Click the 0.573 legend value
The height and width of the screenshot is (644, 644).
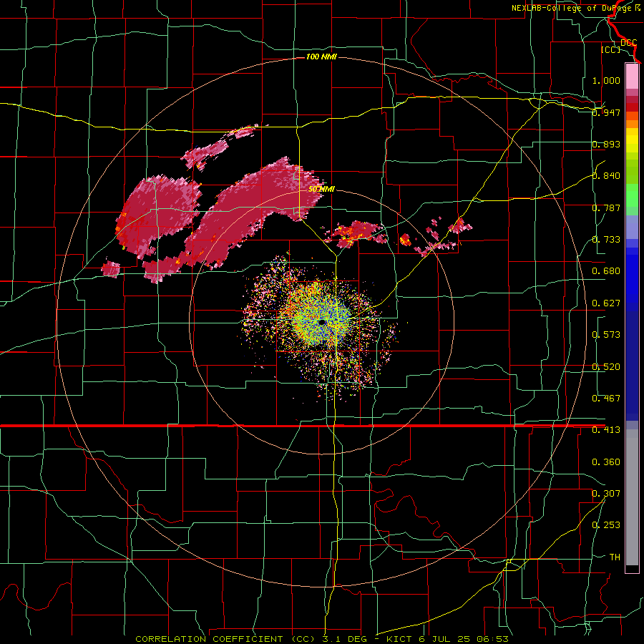click(606, 335)
